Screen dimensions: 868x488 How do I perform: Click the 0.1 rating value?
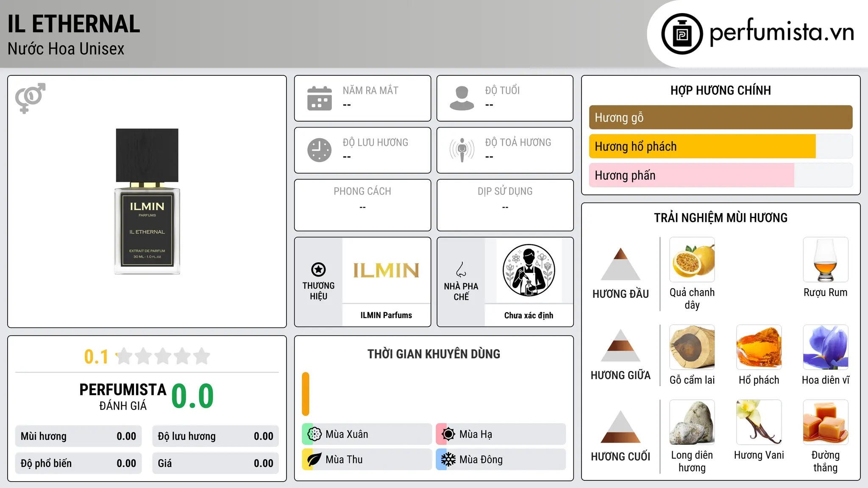click(96, 357)
